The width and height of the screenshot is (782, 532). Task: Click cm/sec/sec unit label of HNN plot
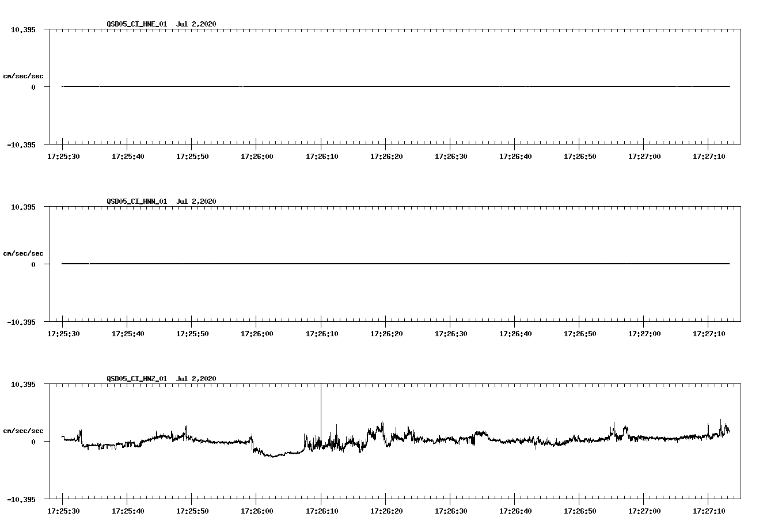[23, 253]
